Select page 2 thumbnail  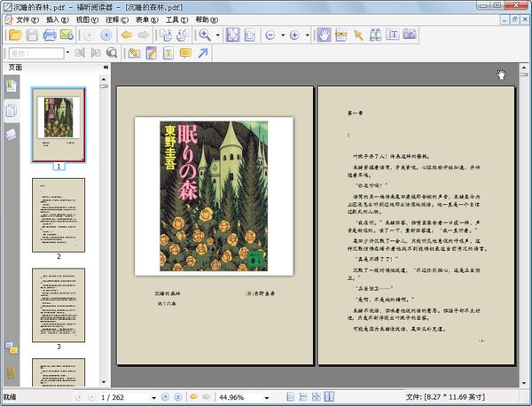click(59, 214)
